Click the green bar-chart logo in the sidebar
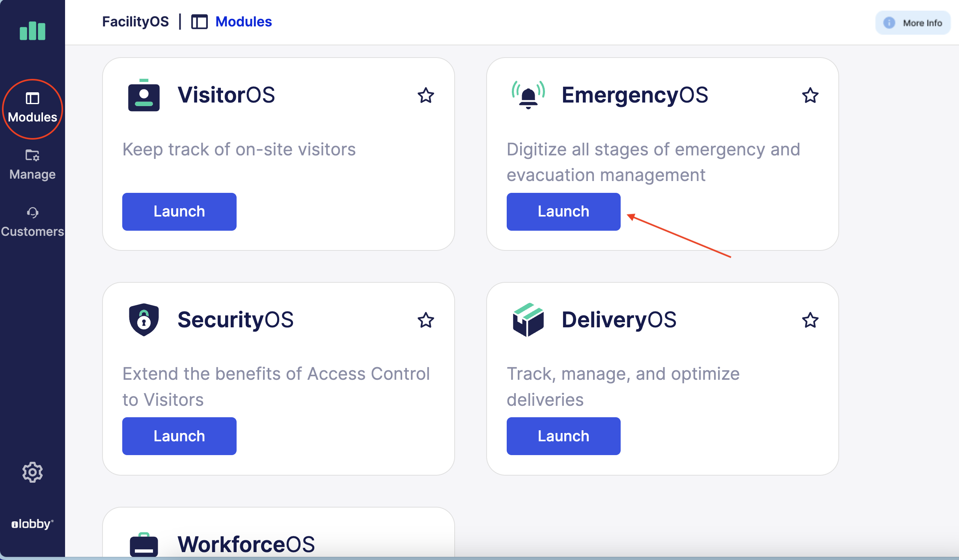This screenshot has height=560, width=959. (x=32, y=31)
